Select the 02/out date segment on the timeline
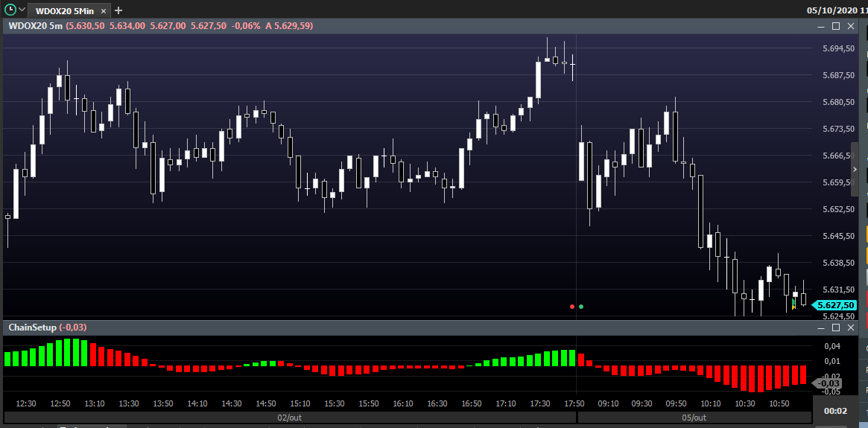 tap(290, 418)
